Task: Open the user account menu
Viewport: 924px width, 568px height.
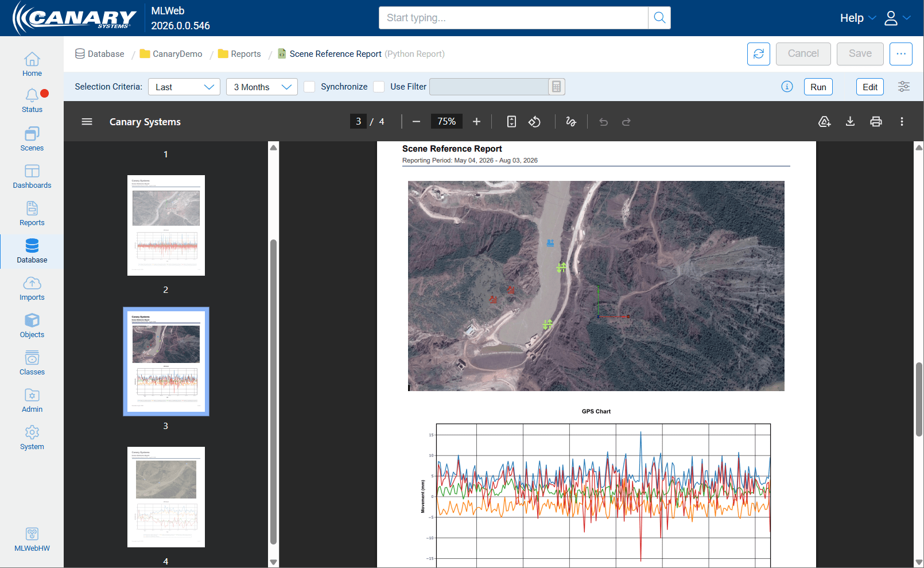Action: pos(898,18)
